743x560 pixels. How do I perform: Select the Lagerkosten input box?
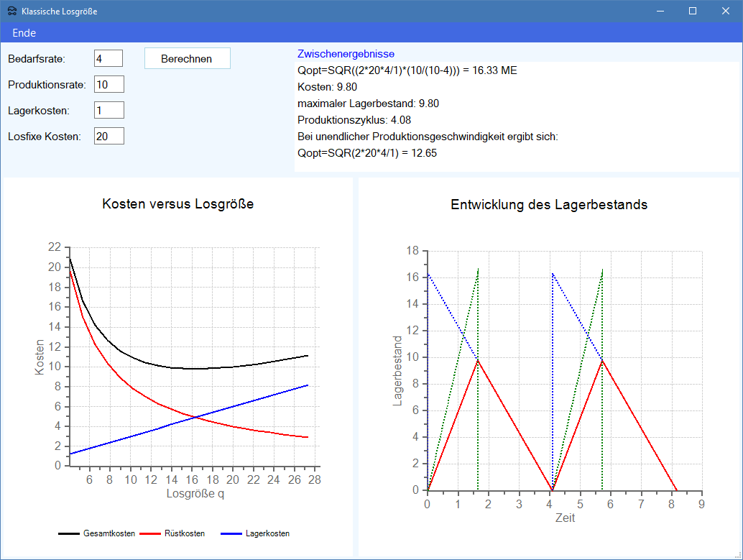click(x=109, y=110)
